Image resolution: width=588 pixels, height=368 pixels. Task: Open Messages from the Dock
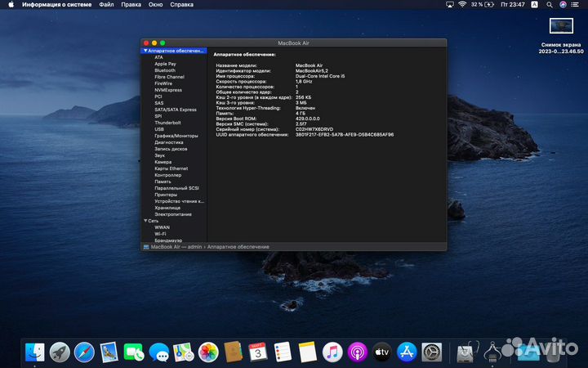pos(158,352)
